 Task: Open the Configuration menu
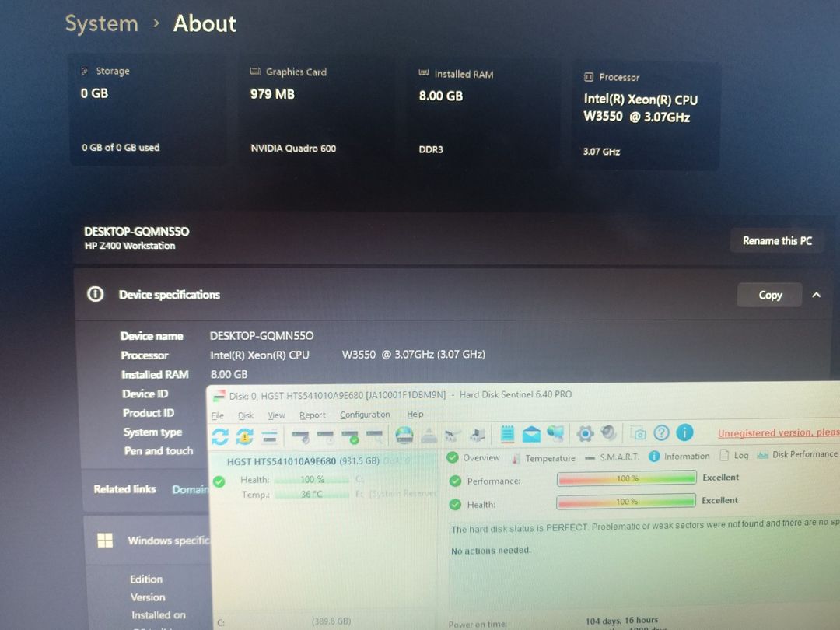(365, 414)
